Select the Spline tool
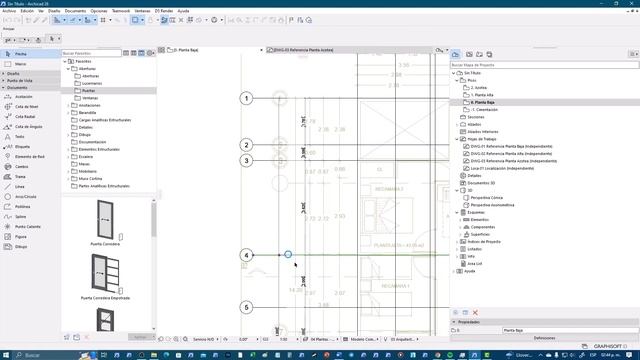 pos(30,217)
